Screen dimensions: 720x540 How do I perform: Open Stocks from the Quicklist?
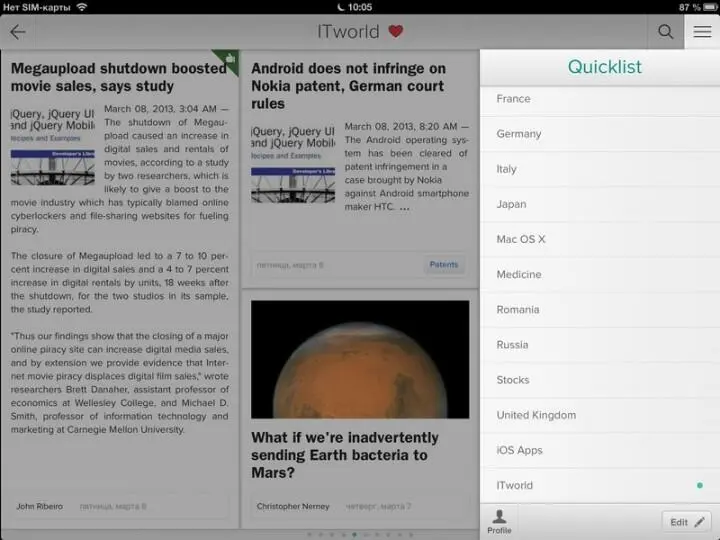600,380
